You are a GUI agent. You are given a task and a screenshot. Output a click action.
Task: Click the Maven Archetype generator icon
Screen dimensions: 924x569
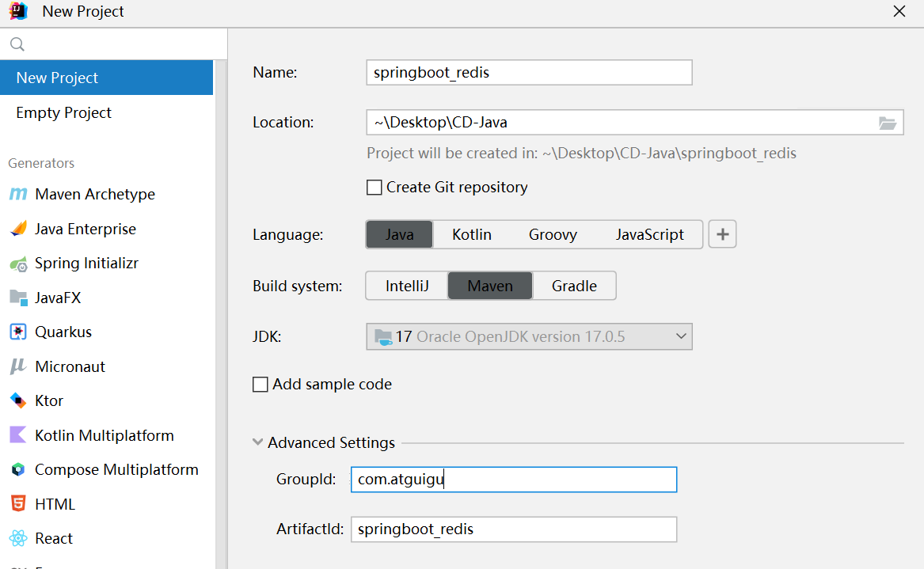[x=18, y=194]
